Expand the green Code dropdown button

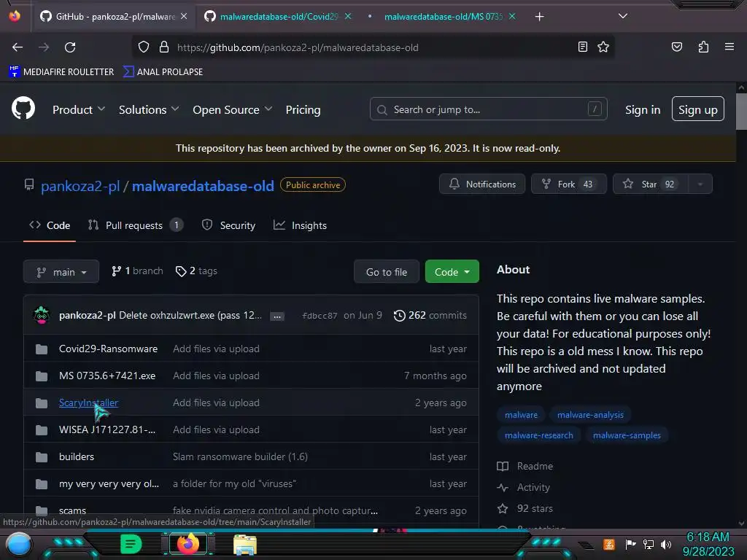point(452,271)
